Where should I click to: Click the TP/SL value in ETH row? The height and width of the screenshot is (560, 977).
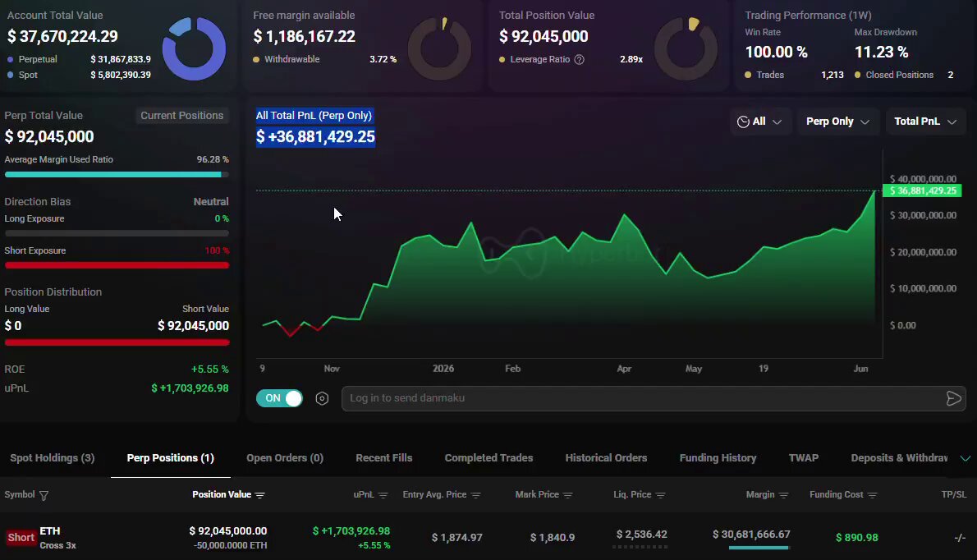pos(960,538)
